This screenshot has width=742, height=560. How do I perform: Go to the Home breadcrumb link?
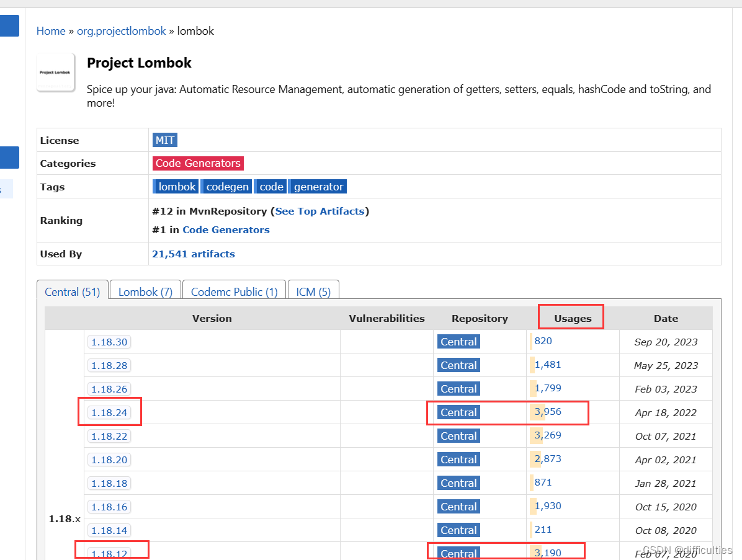coord(51,31)
